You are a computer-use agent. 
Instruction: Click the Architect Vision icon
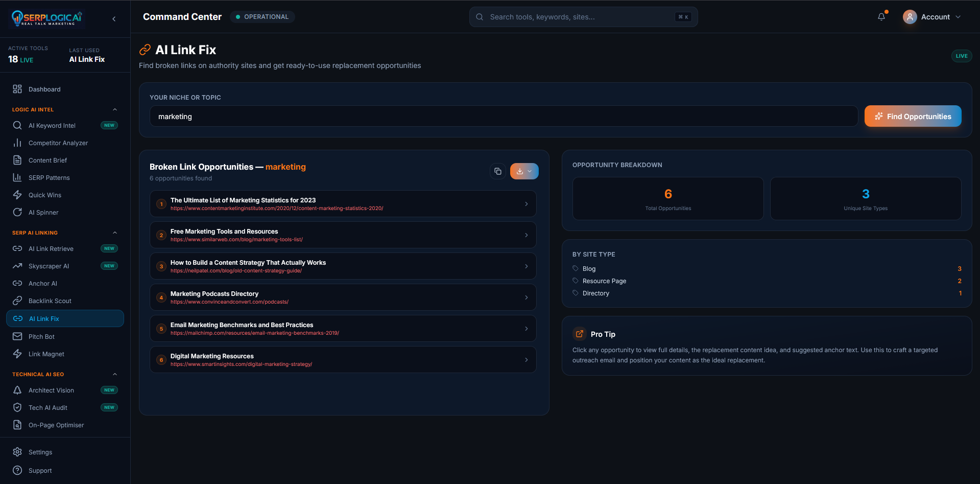click(17, 390)
